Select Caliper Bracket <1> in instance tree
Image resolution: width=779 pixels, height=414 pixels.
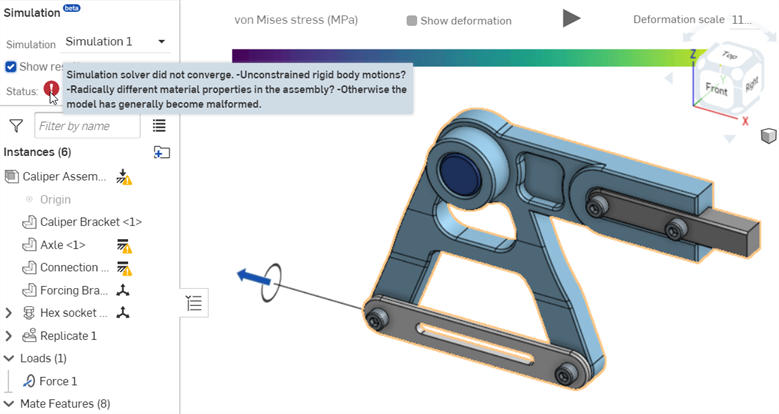[x=90, y=222]
